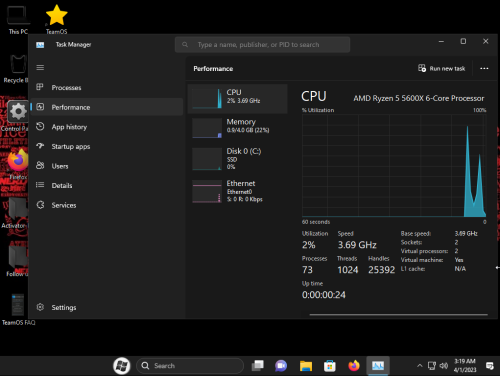Open the Services page

pos(107,205)
